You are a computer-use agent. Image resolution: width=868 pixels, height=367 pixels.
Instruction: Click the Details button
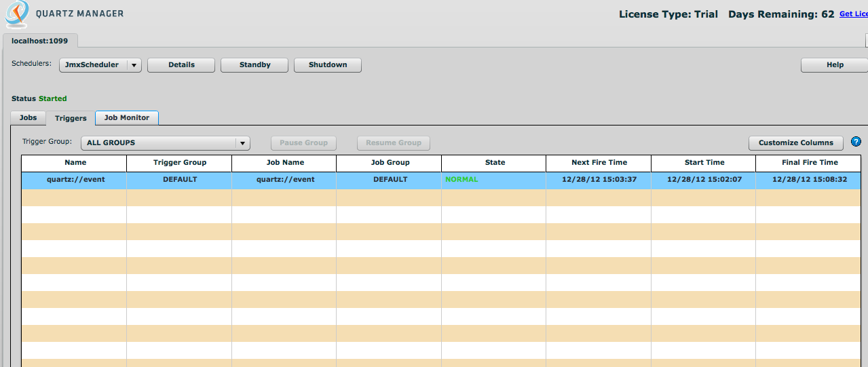[x=181, y=65]
